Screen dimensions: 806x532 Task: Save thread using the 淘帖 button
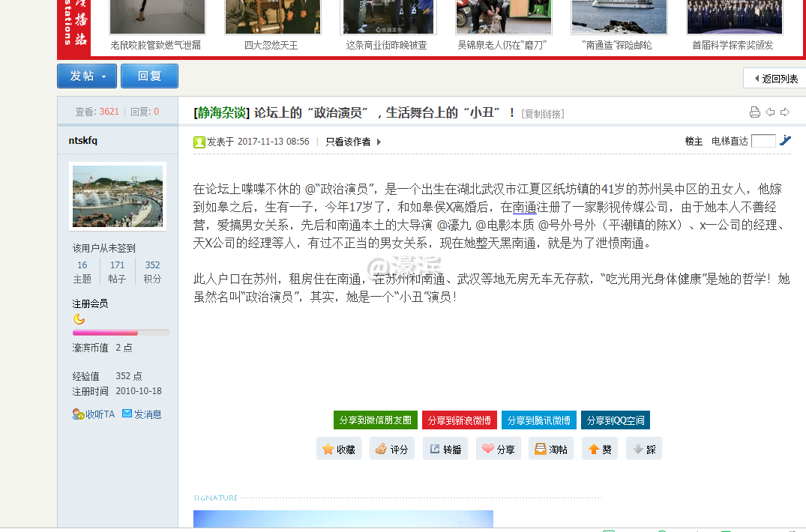pyautogui.click(x=551, y=448)
